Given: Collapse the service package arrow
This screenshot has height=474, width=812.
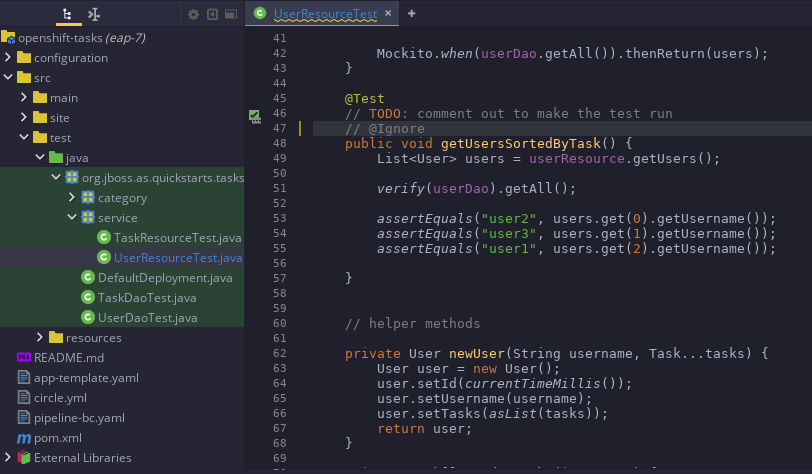Looking at the screenshot, I should click(x=72, y=217).
